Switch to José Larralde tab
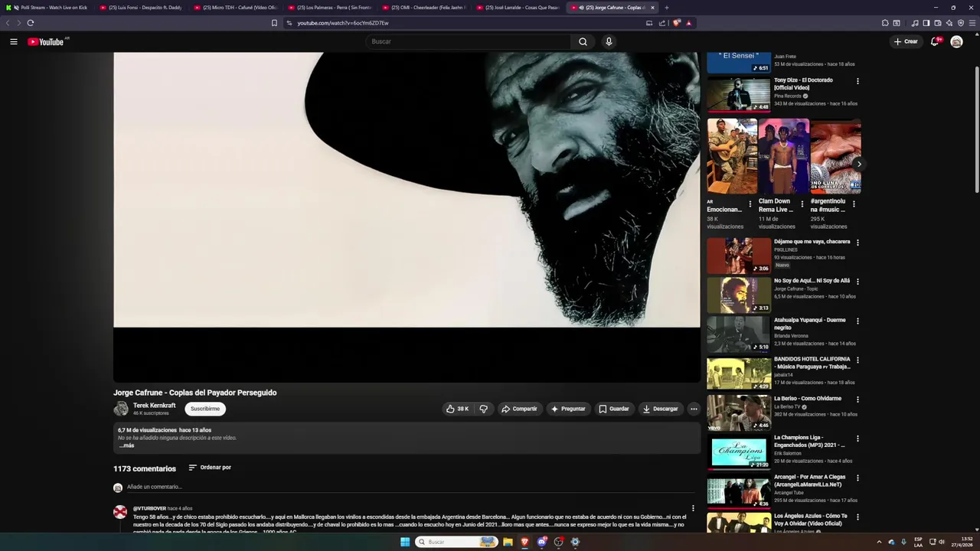 (518, 8)
